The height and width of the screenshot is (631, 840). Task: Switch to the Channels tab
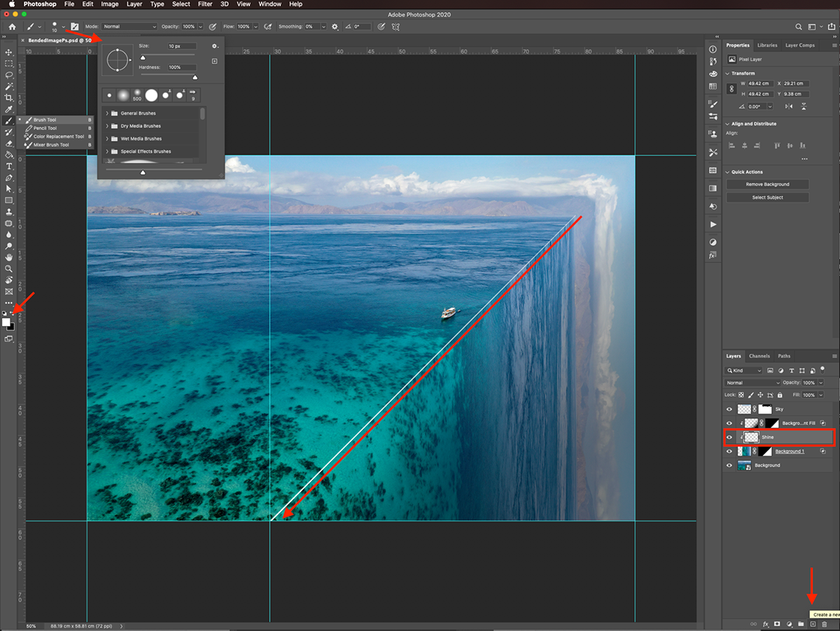pyautogui.click(x=759, y=356)
